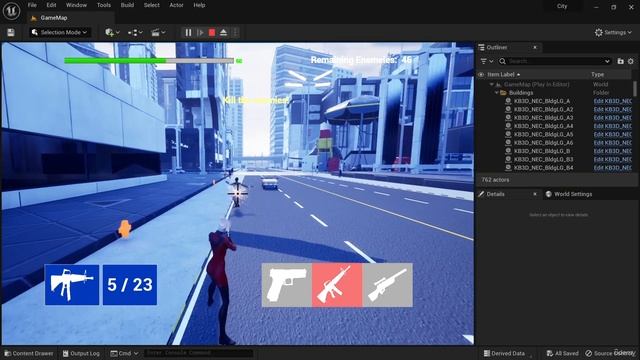
Task: Open the Content Drawer
Action: click(29, 353)
